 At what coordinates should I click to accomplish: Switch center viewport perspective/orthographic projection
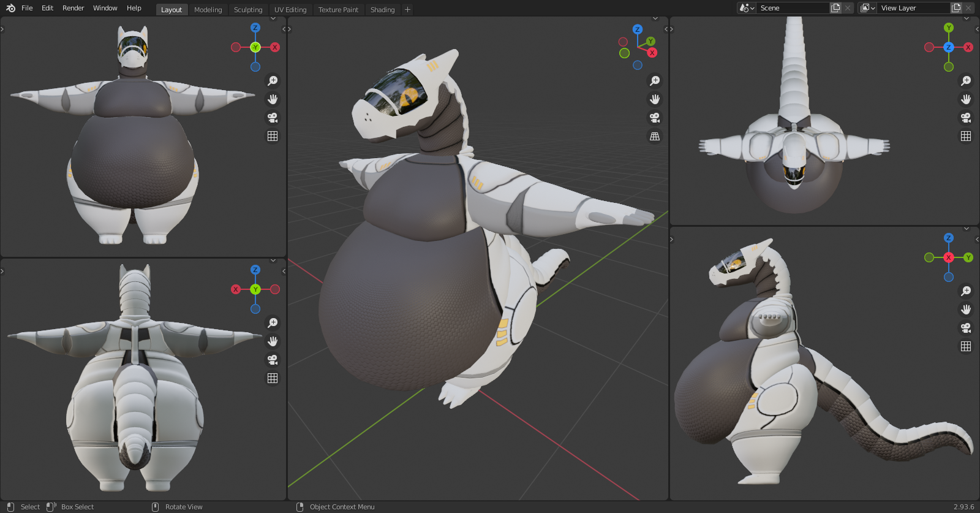[x=655, y=136]
